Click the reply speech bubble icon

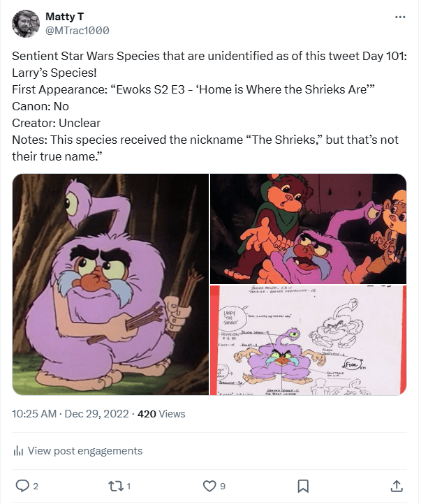pos(22,485)
